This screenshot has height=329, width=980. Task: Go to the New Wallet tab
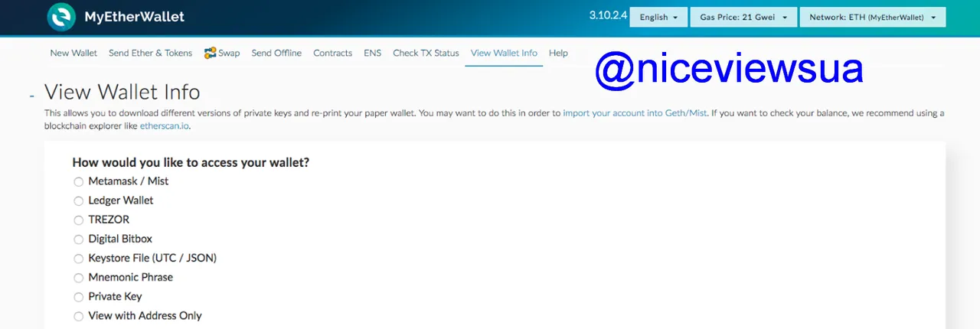coord(73,53)
